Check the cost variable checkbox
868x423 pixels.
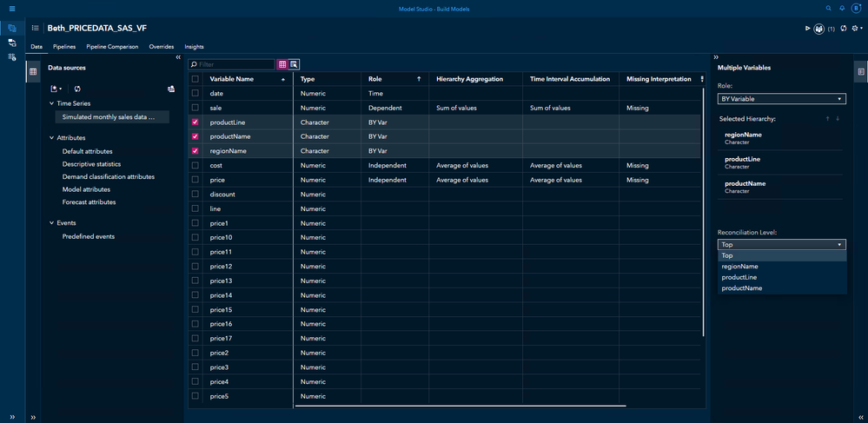pyautogui.click(x=195, y=166)
